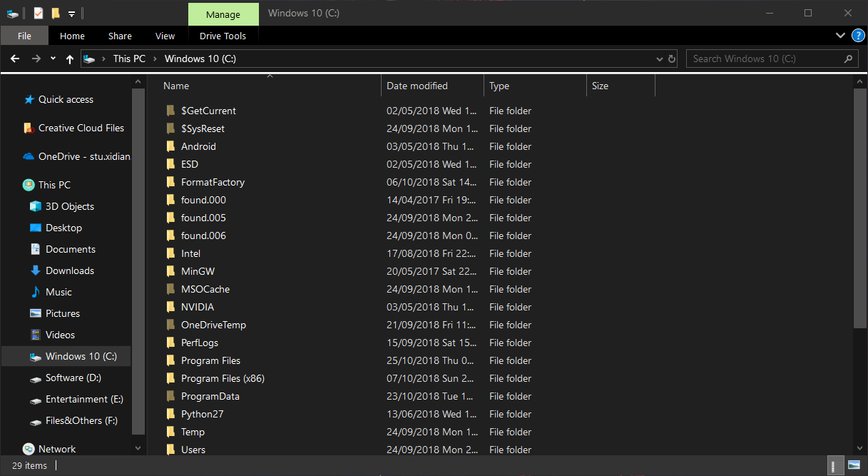Sort by the Type column header
Viewport: 868px width, 476px height.
tap(535, 86)
